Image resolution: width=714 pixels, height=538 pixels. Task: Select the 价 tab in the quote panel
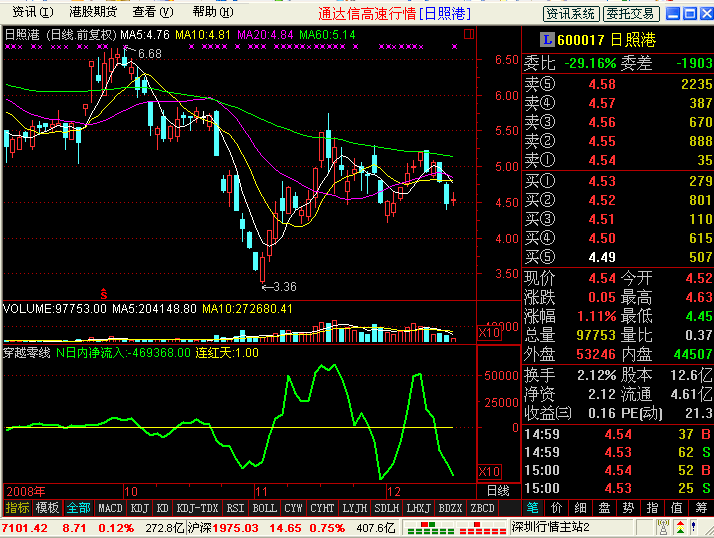(556, 507)
